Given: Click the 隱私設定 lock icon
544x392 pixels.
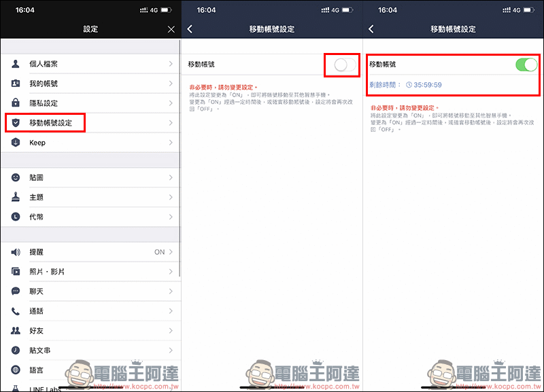Looking at the screenshot, I should click(x=15, y=103).
